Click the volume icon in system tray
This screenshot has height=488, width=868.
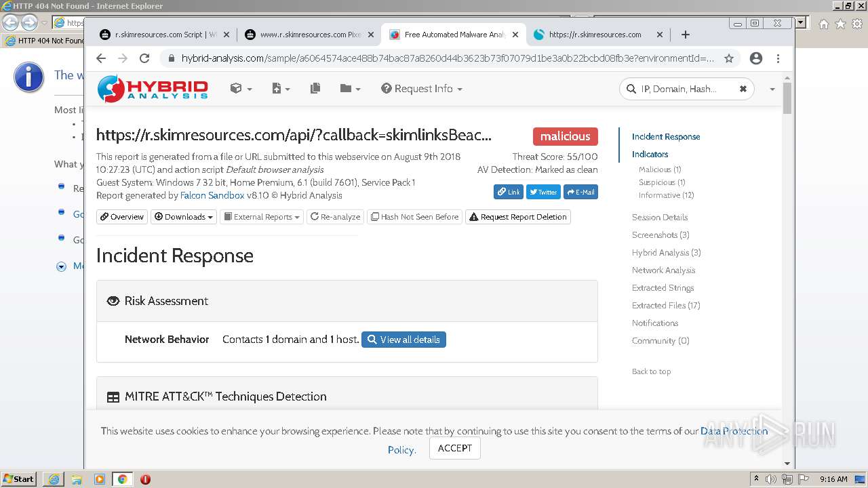(771, 479)
